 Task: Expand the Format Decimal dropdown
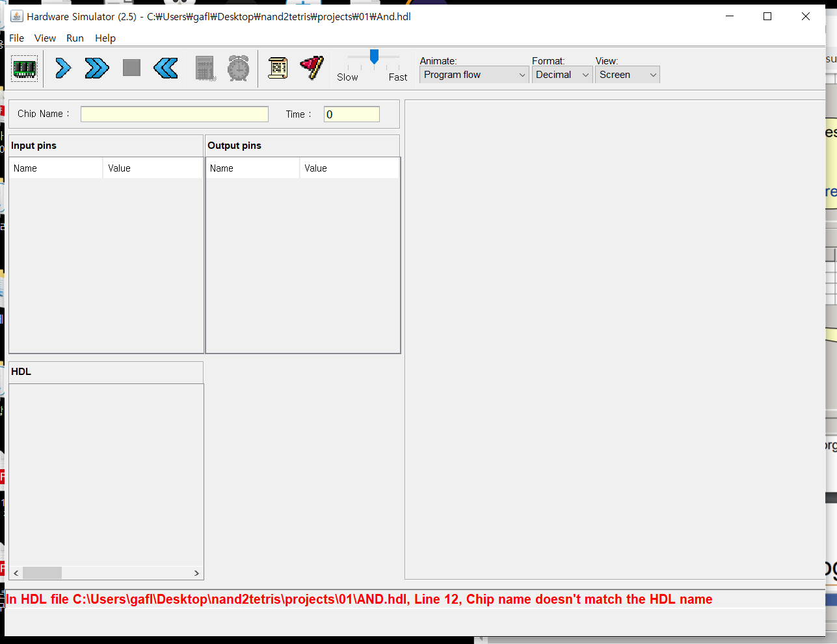562,75
